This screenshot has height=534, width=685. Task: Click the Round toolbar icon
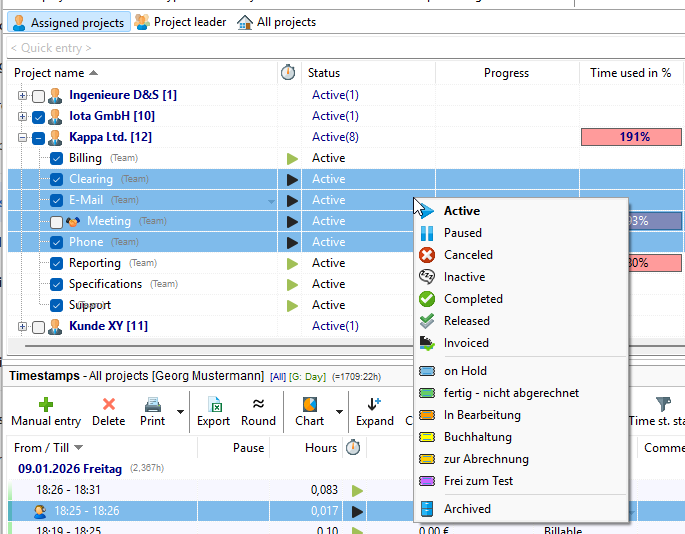coord(258,405)
